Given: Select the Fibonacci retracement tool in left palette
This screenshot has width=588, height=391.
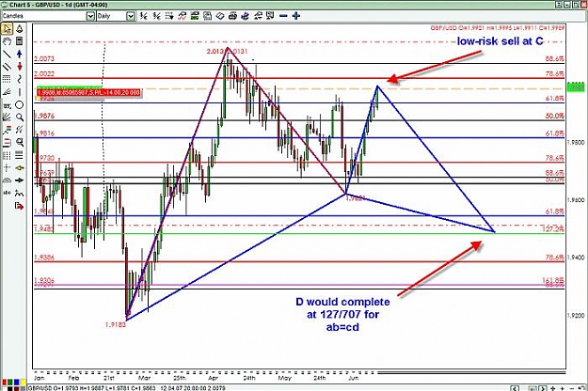Looking at the screenshot, I should click(x=8, y=79).
